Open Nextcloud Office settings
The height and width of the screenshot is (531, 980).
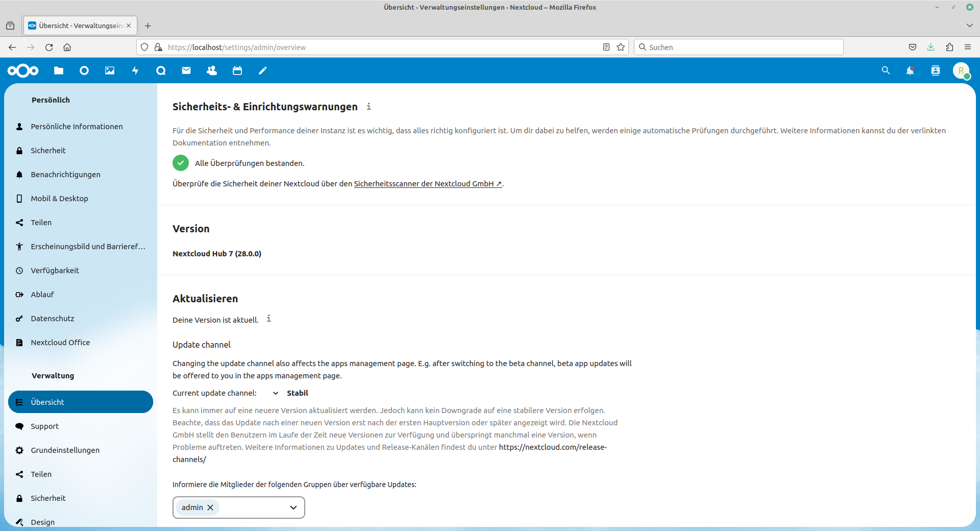tap(81, 343)
